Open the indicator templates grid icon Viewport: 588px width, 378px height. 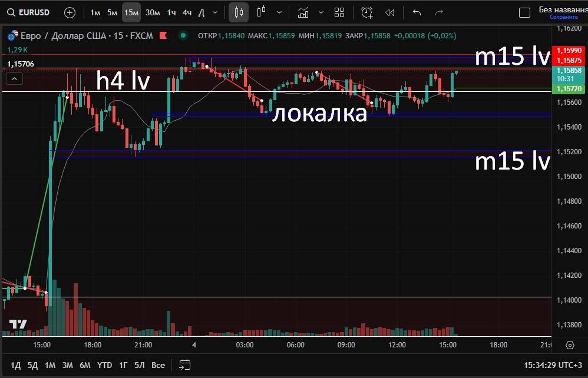click(339, 12)
